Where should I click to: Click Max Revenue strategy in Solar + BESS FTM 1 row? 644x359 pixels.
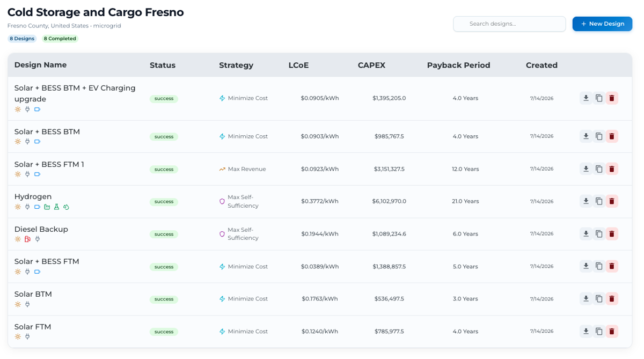(x=243, y=169)
